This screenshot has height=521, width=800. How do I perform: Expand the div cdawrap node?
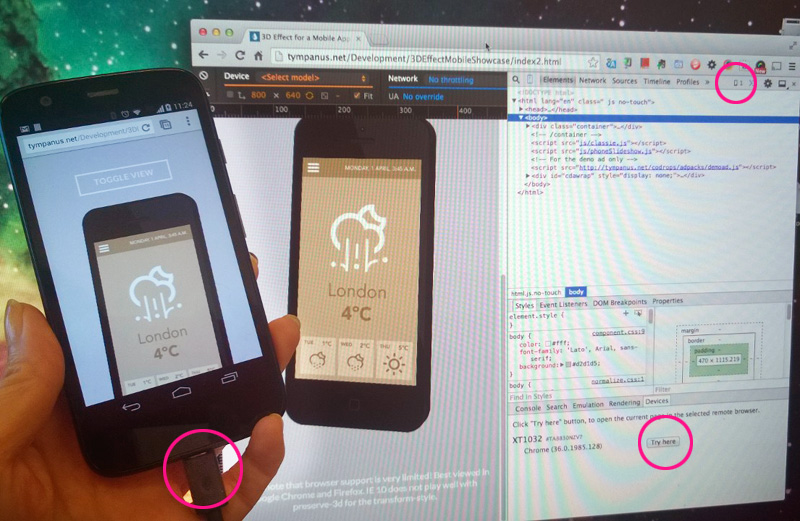(528, 176)
